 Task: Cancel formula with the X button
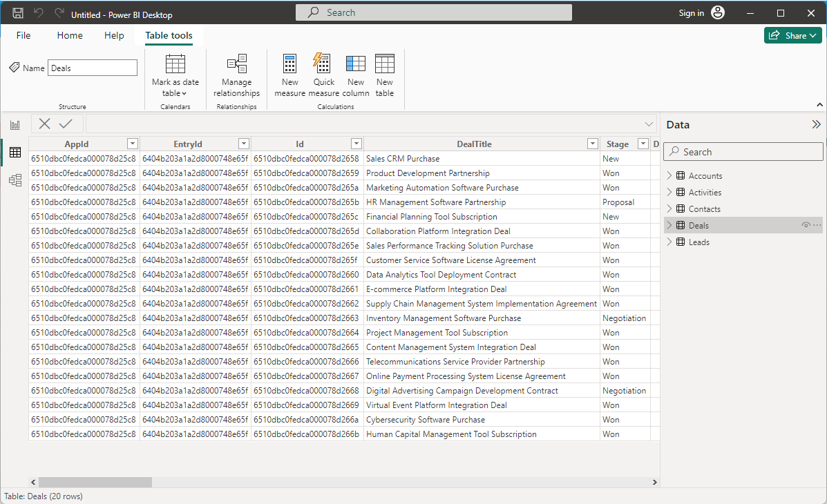point(45,124)
